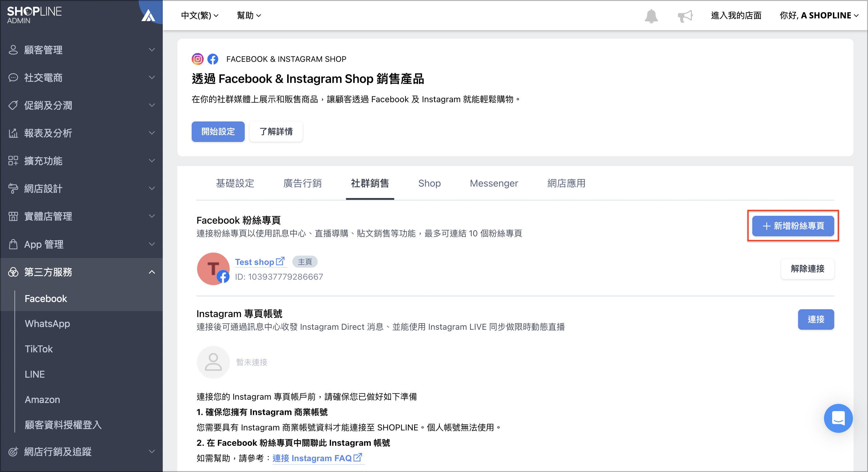
Task: Expand the 實體店管理 section
Action: tap(82, 216)
